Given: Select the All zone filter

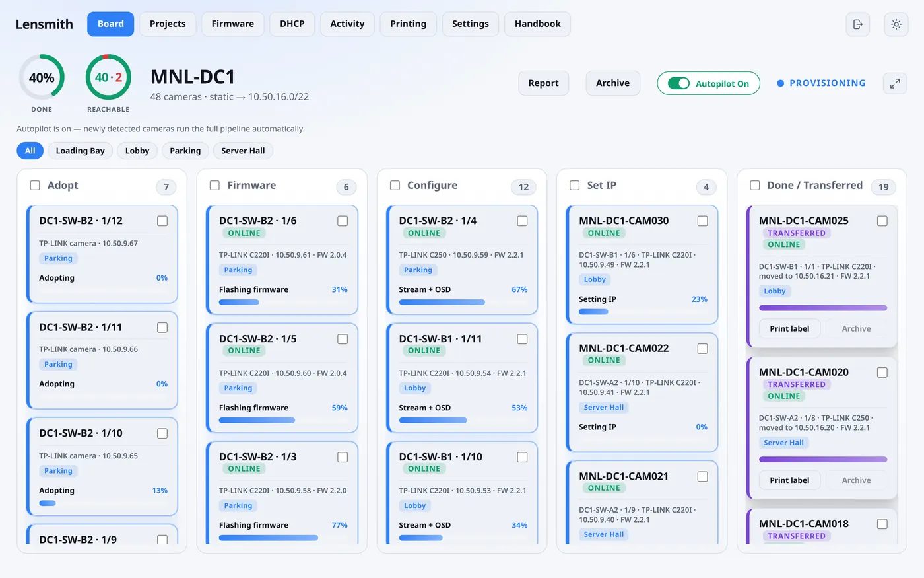Looking at the screenshot, I should [x=30, y=151].
